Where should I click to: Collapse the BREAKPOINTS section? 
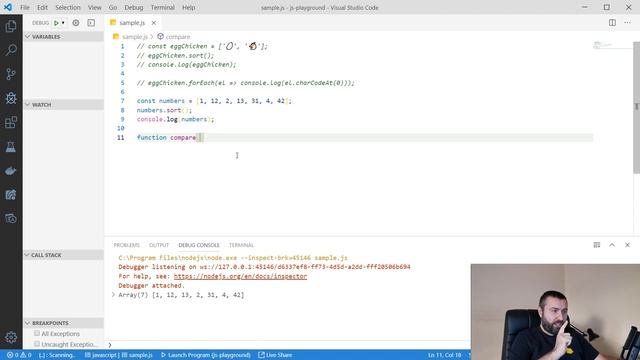pos(63,323)
